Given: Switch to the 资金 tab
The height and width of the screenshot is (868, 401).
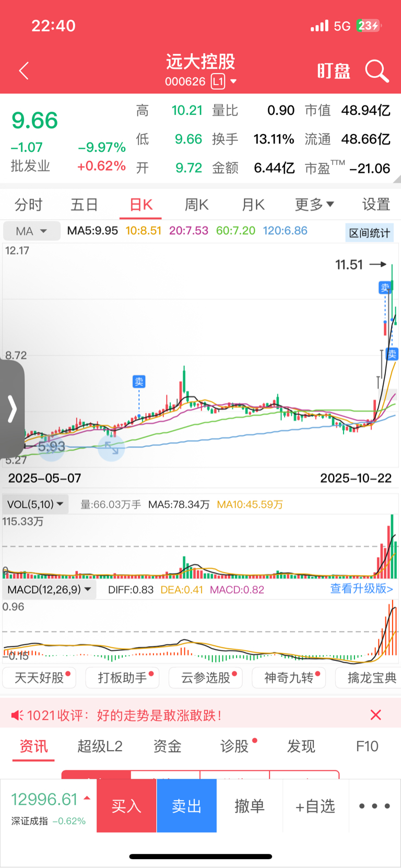Looking at the screenshot, I should pyautogui.click(x=167, y=746).
